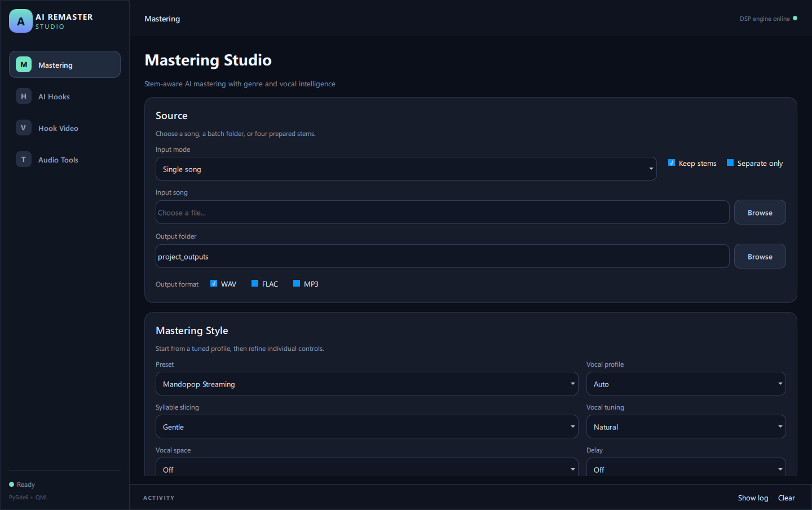The height and width of the screenshot is (510, 812).
Task: Click the Mastering title in the top bar
Action: point(162,19)
